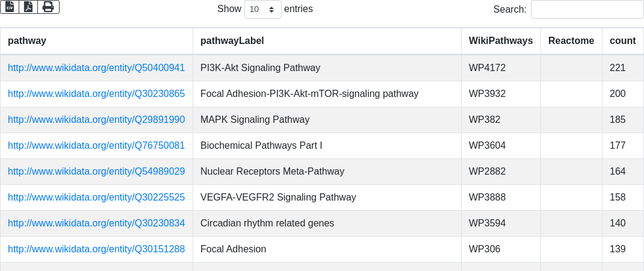
Task: Sort table by count column
Action: 622,41
